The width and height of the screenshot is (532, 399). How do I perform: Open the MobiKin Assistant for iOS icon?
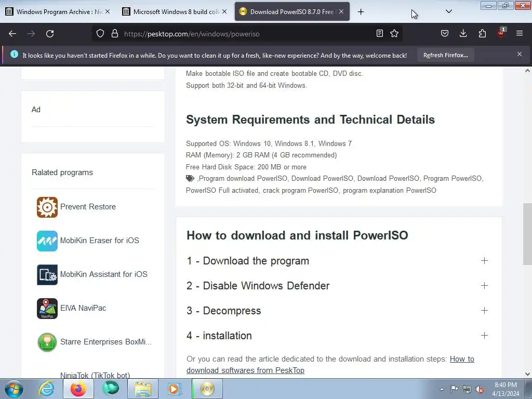click(47, 274)
